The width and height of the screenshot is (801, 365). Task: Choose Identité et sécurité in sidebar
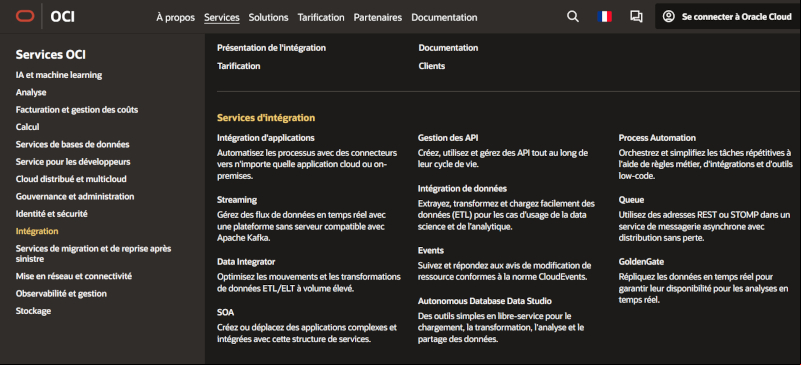(x=52, y=214)
